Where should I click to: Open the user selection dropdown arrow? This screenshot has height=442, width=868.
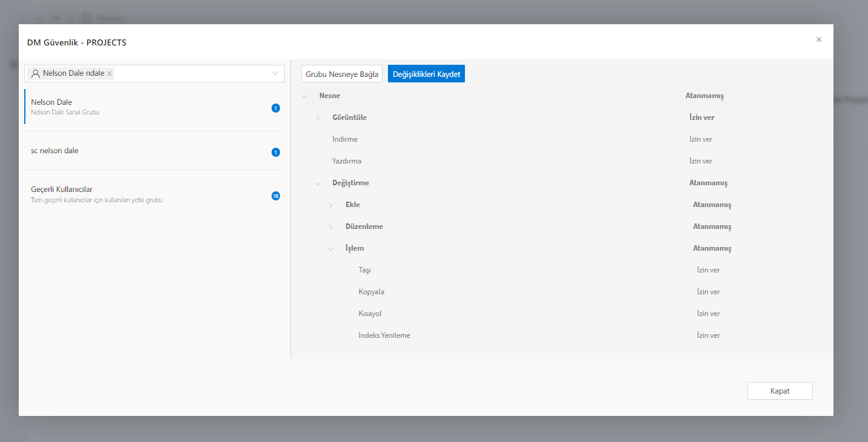(x=275, y=73)
